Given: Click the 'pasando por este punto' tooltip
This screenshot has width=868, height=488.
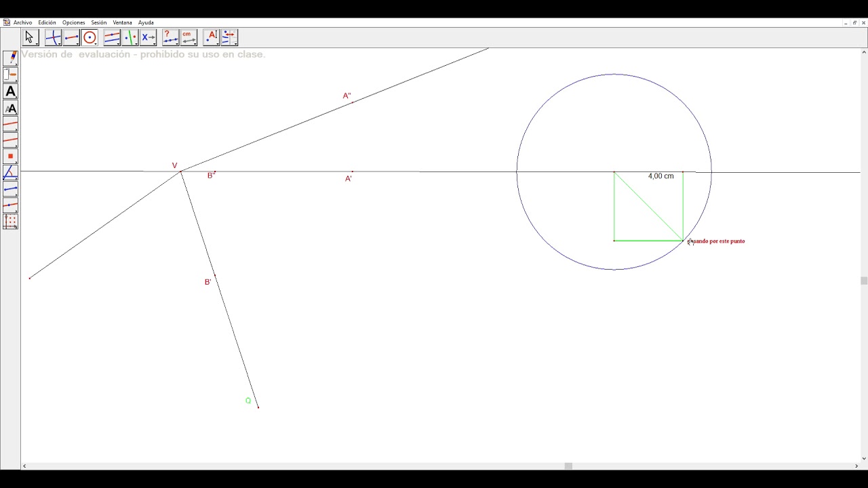Looking at the screenshot, I should coord(717,241).
